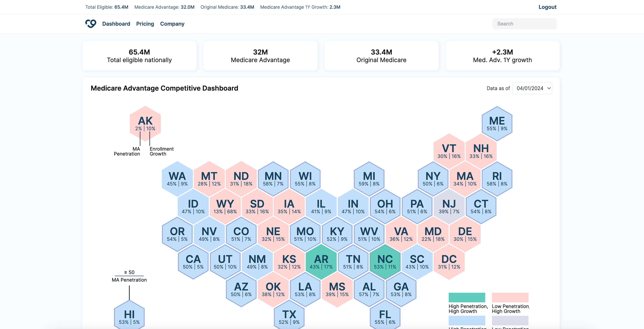This screenshot has height=329, width=644.
Task: Open the Company menu item
Action: (x=172, y=24)
